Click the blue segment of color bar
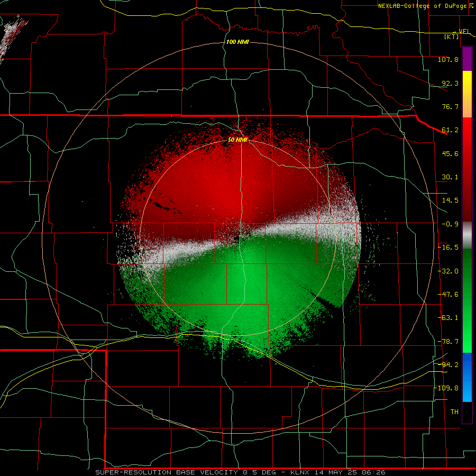Screen dimensions: 476x476 [x=467, y=377]
